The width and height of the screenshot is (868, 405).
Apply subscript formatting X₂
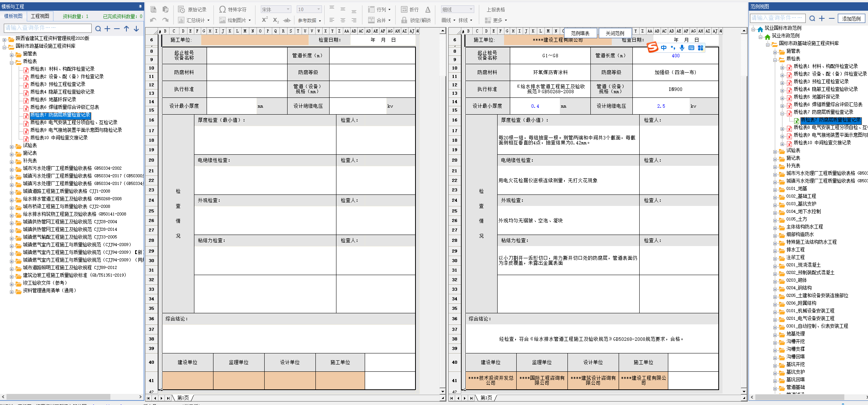276,20
